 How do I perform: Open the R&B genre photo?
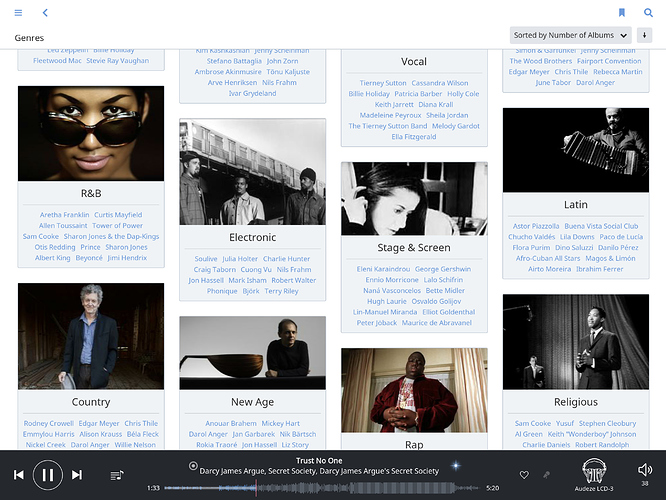91,133
